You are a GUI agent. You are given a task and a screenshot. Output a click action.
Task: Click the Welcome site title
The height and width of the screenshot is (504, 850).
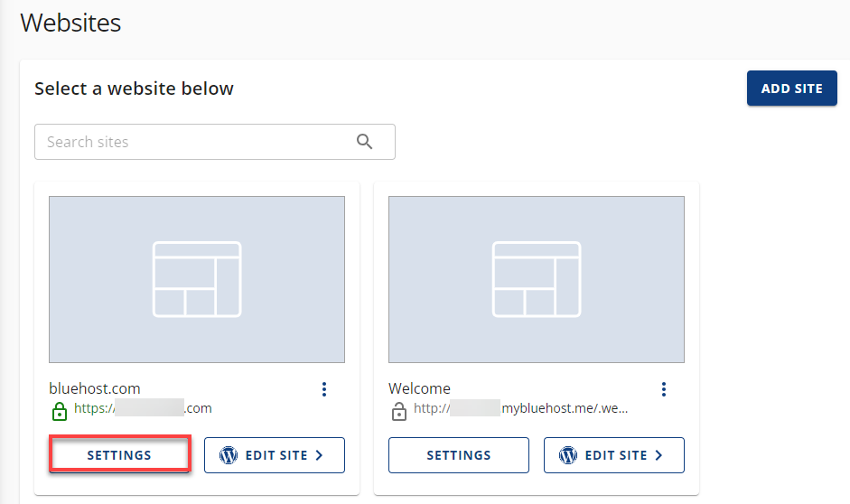[419, 388]
